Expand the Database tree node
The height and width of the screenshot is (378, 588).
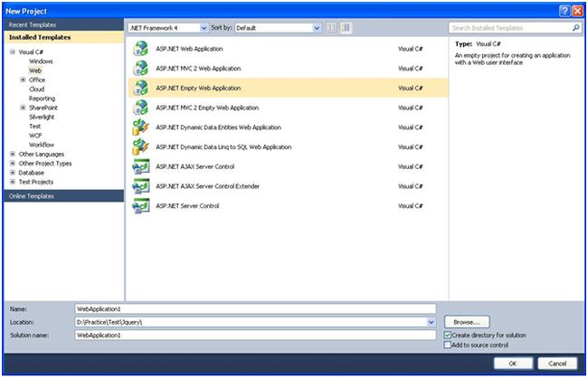tap(13, 173)
